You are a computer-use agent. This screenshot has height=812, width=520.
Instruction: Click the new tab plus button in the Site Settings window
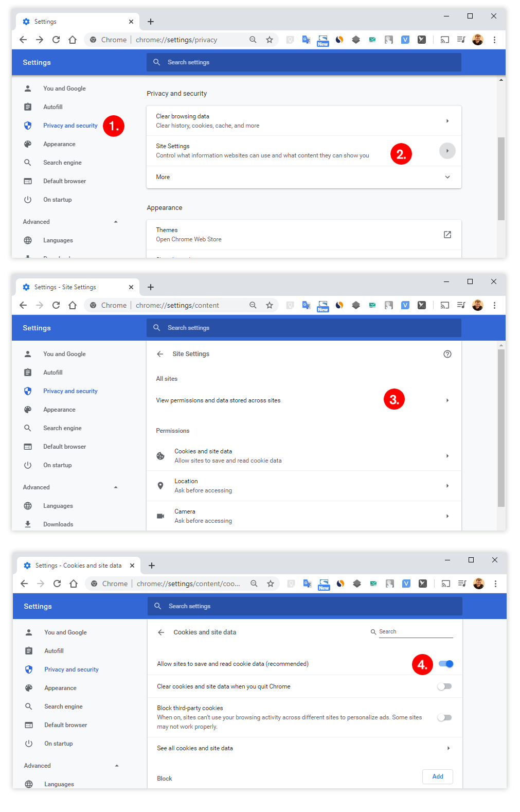(151, 287)
